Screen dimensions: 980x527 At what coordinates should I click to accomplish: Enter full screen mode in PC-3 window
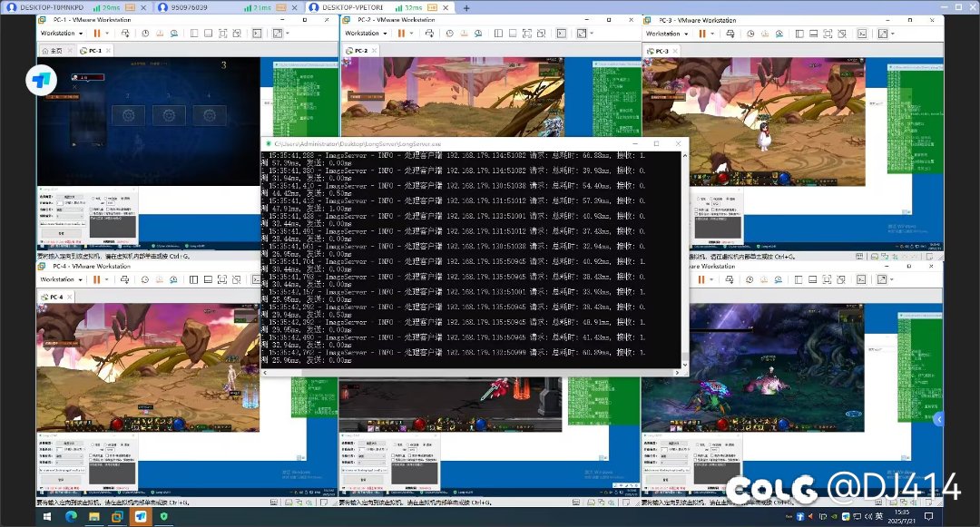tap(828, 34)
